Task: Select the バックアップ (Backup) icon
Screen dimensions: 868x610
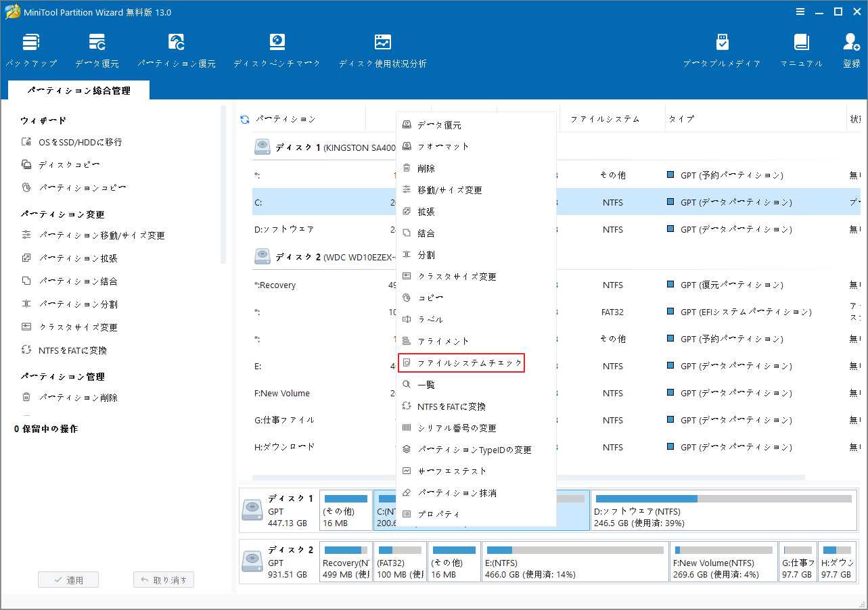Action: (x=31, y=49)
